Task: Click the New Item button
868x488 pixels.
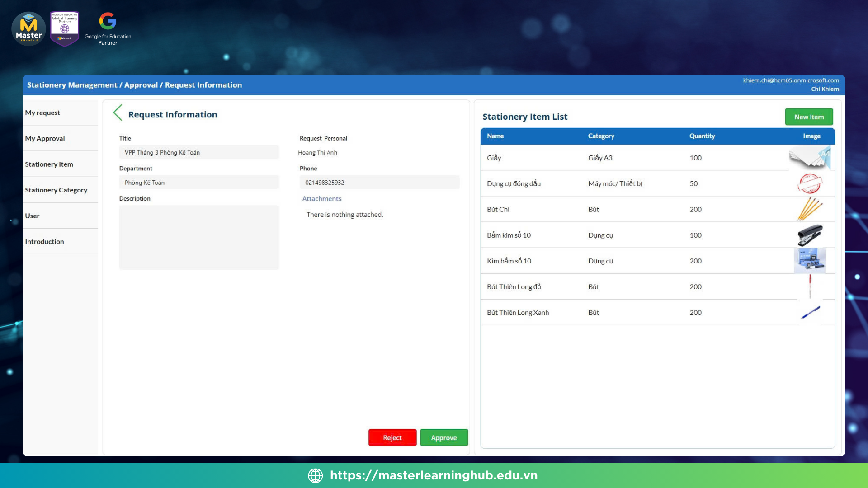Action: coord(809,117)
